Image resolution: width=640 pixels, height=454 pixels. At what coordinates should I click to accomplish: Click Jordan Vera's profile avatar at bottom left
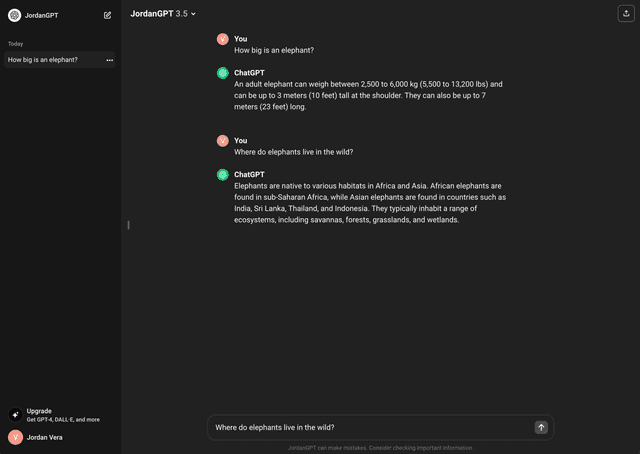pyautogui.click(x=15, y=437)
